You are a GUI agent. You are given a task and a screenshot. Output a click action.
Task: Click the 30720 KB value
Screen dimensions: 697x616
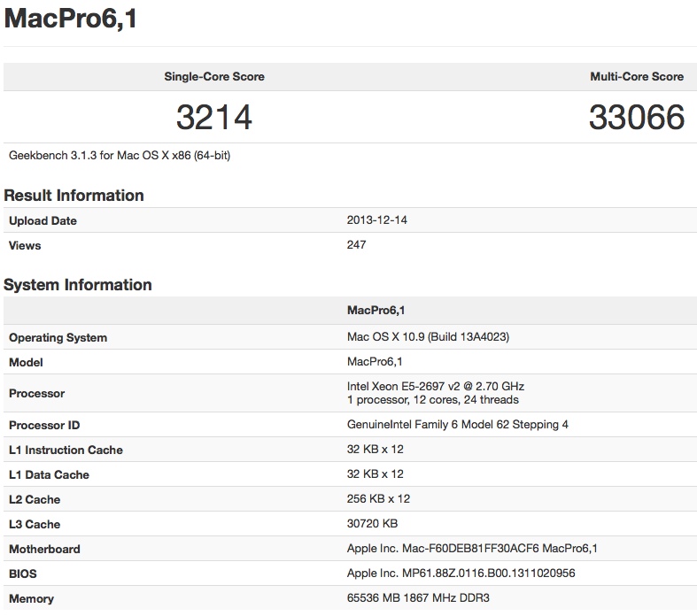(372, 524)
